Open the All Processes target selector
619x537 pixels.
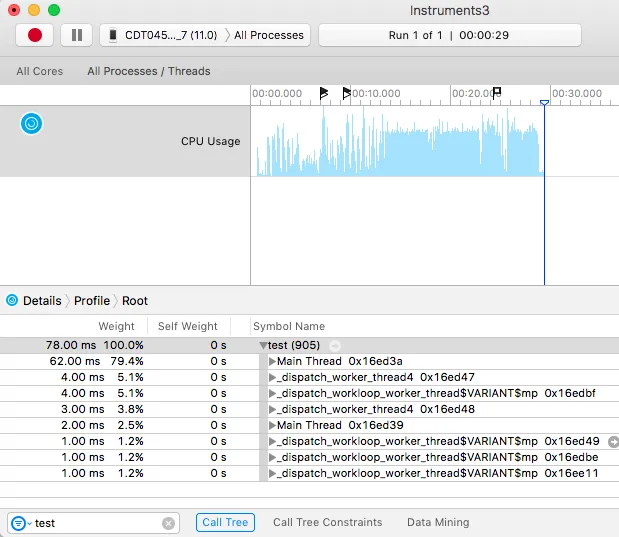pyautogui.click(x=268, y=35)
